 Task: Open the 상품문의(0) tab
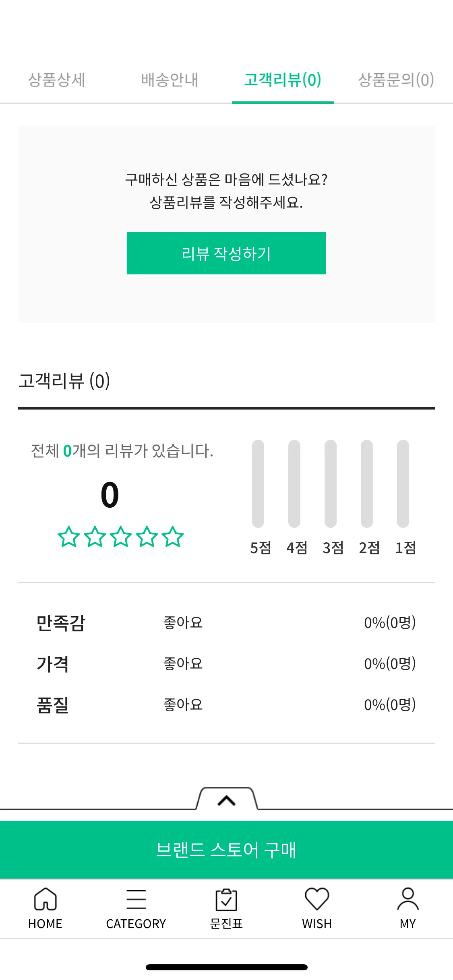[x=396, y=80]
